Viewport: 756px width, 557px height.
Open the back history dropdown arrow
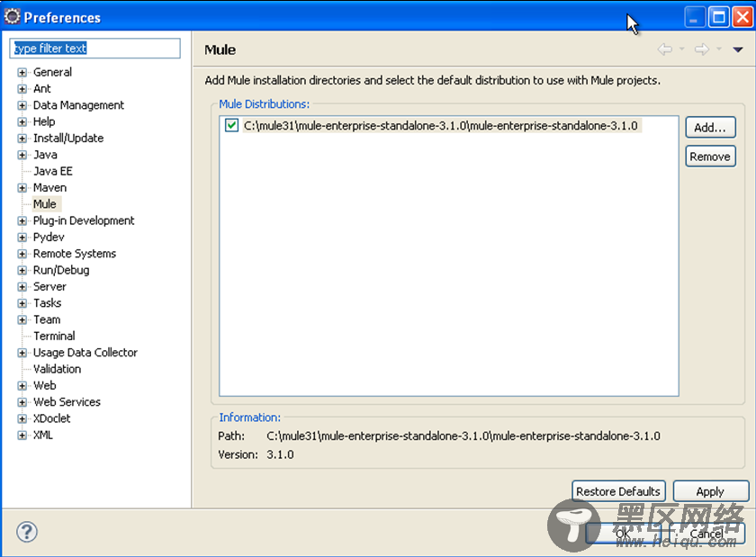pos(682,49)
